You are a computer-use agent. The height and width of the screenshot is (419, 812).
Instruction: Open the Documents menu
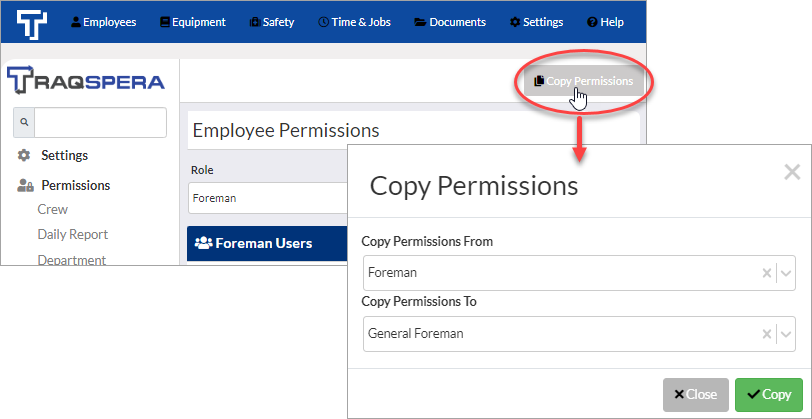[451, 22]
